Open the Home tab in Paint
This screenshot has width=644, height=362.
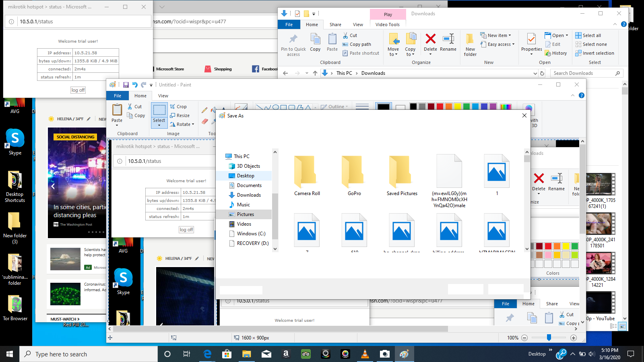(140, 96)
